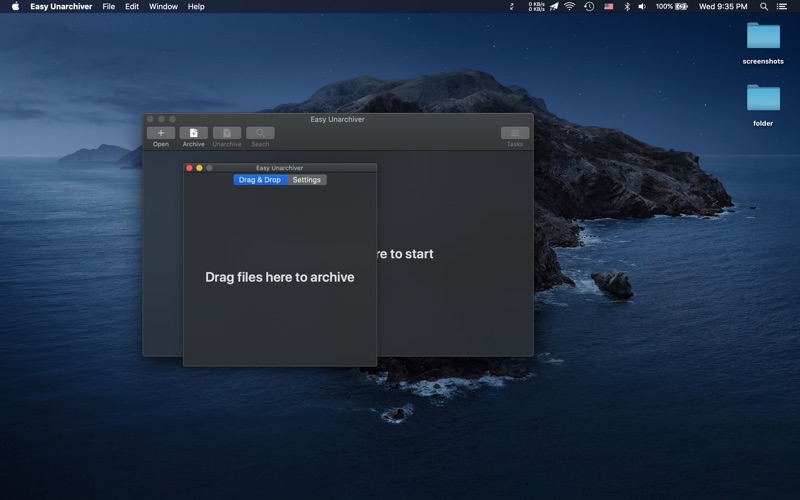
Task: Open the Help menu
Action: tap(196, 7)
